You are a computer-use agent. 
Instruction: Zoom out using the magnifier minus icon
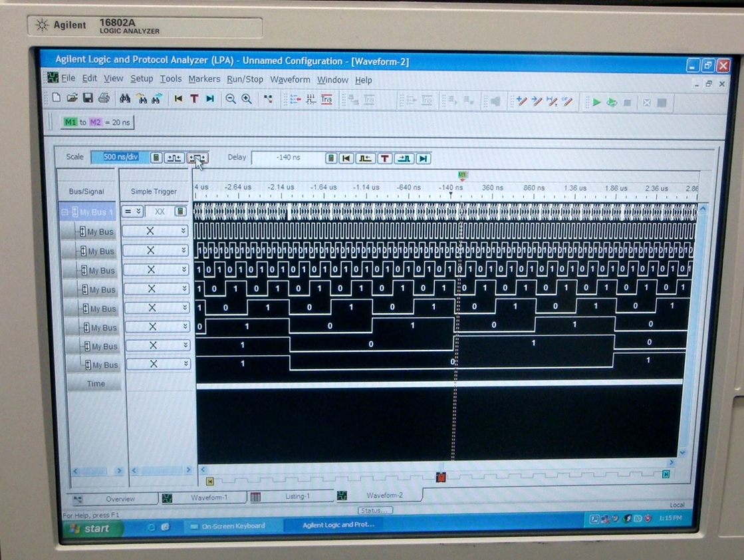[x=231, y=98]
